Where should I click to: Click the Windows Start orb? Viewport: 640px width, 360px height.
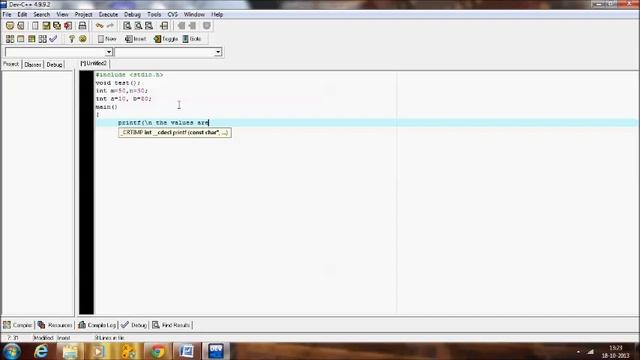coord(12,351)
